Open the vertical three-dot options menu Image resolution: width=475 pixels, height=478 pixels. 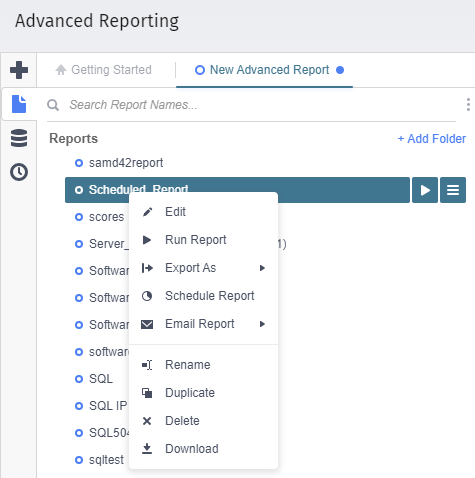tap(468, 105)
